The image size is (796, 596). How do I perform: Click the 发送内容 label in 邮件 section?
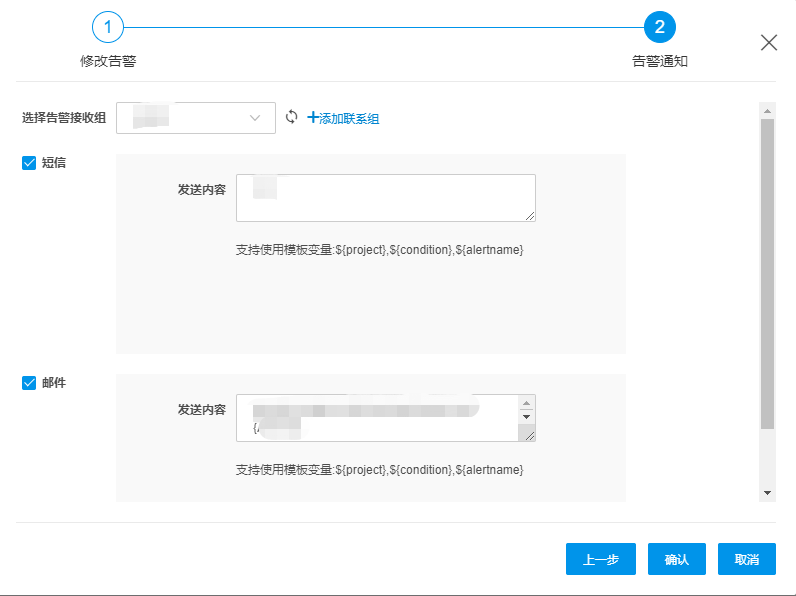tap(202, 410)
